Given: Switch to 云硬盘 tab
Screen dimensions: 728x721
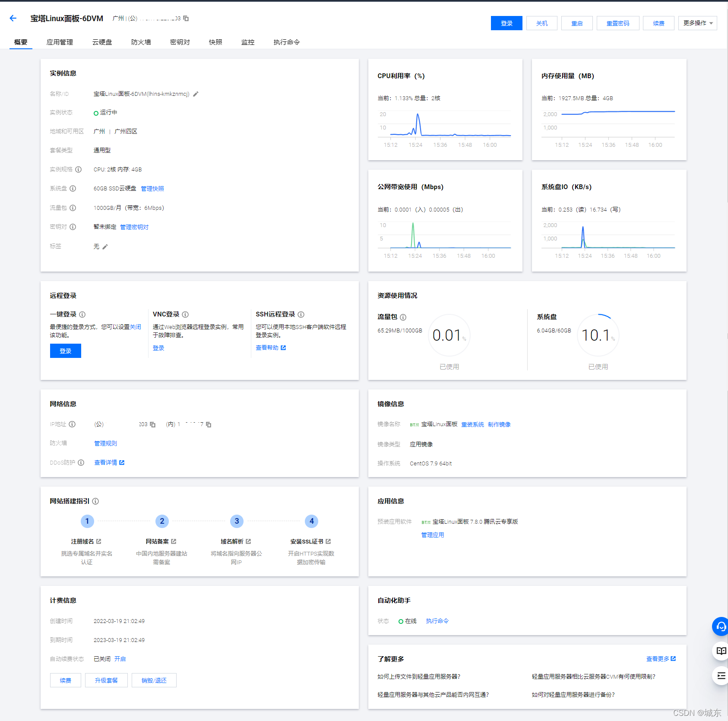Looking at the screenshot, I should (x=102, y=42).
